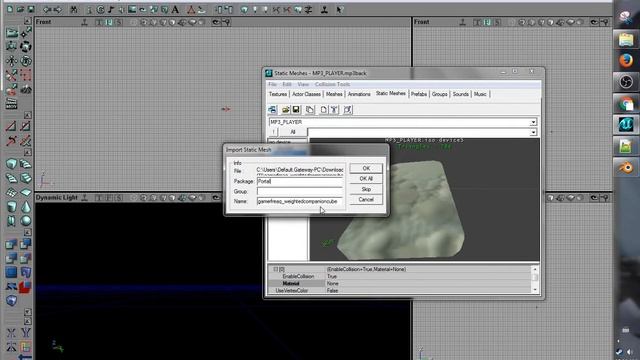Collapse the modes section arrow in toolbox
Viewport: 640px width, 360px height.
click(27, 20)
